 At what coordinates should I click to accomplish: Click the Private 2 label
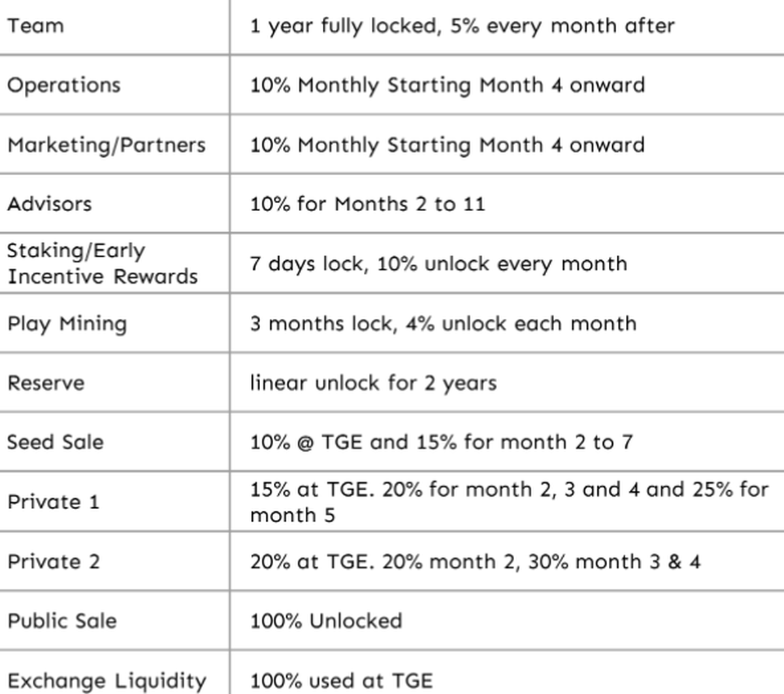(54, 562)
